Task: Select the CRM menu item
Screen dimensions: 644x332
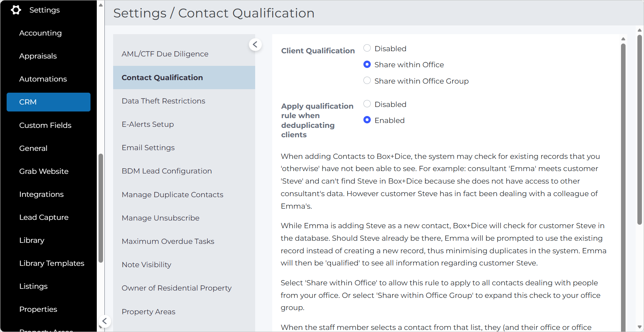Action: click(48, 102)
